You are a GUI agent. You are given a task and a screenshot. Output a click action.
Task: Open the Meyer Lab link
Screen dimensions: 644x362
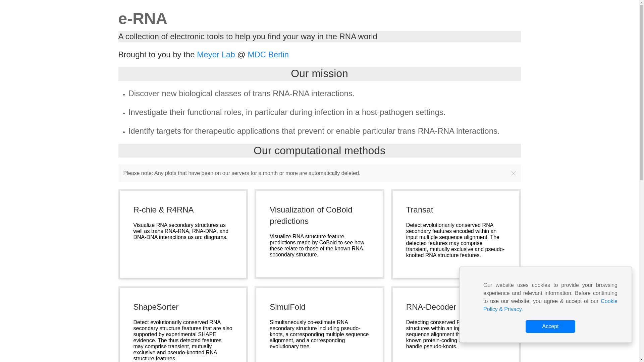pyautogui.click(x=216, y=54)
